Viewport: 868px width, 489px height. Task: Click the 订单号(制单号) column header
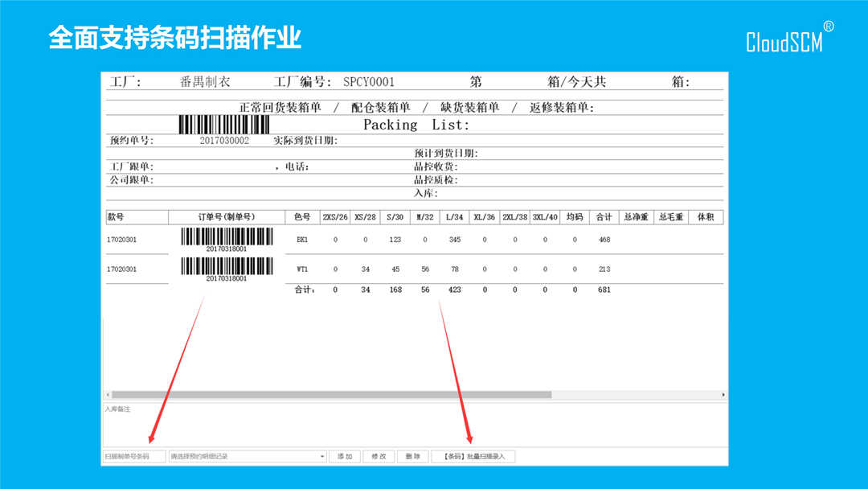(226, 217)
